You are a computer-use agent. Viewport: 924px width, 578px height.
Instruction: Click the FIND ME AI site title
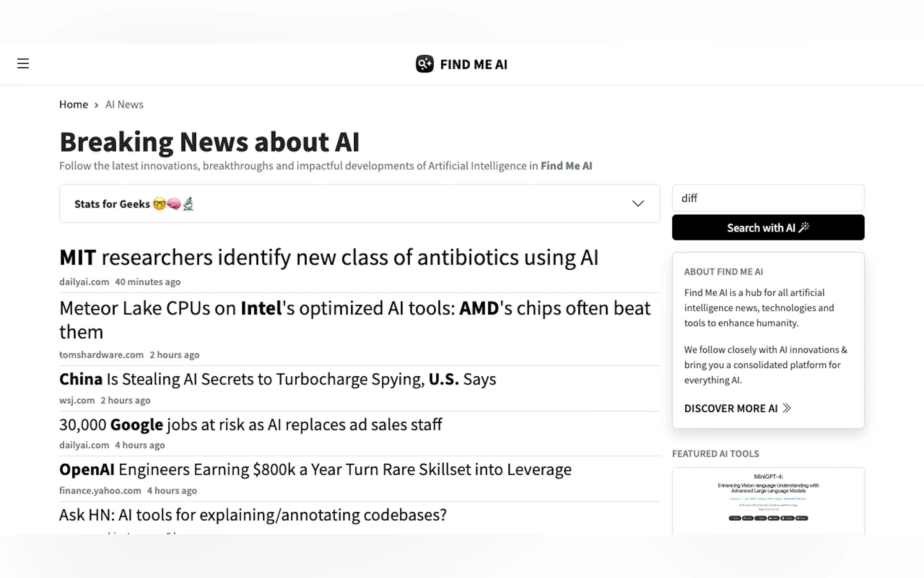click(x=474, y=64)
